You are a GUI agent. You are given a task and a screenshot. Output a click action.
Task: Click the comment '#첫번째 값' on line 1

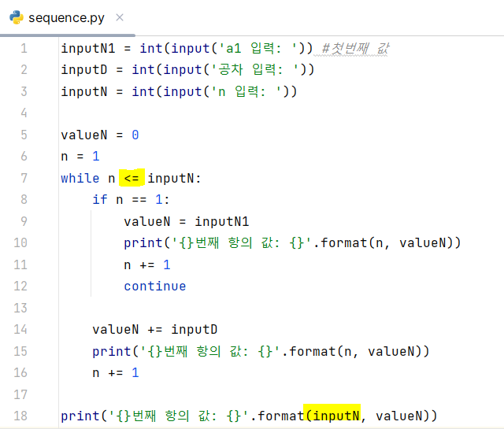tap(355, 49)
